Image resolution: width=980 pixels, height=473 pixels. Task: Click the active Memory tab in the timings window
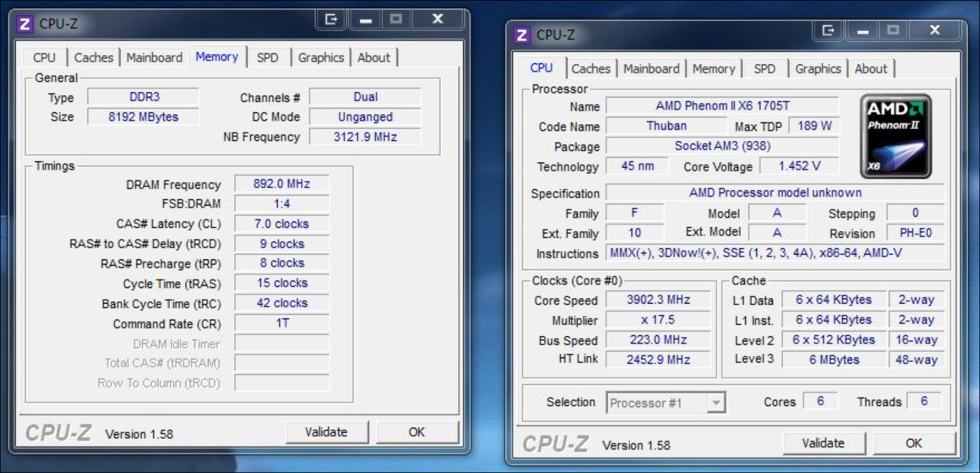click(x=217, y=56)
